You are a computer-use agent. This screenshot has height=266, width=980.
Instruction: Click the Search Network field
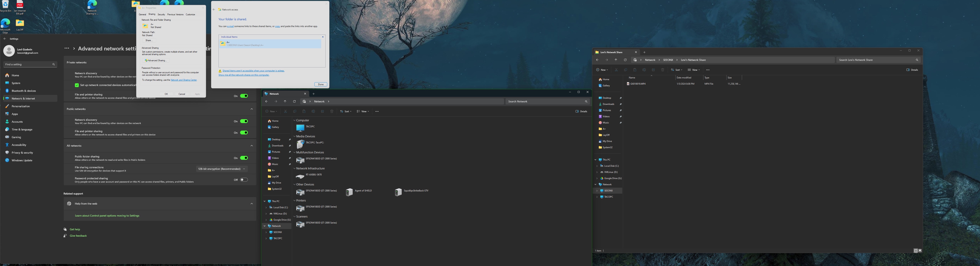(x=547, y=102)
